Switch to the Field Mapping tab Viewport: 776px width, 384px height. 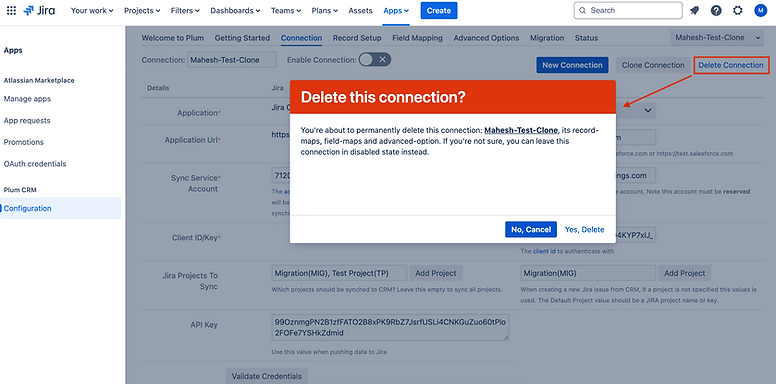417,38
